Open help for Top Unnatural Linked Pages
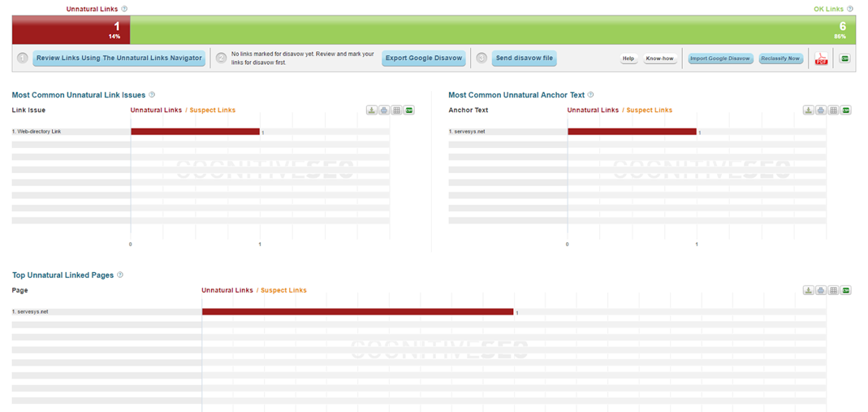The width and height of the screenshot is (868, 412). pos(120,275)
